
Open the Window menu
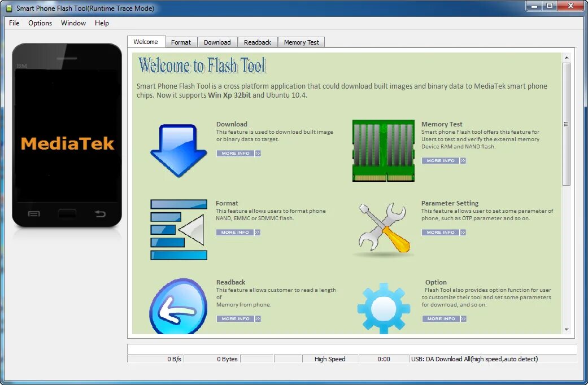[x=73, y=23]
